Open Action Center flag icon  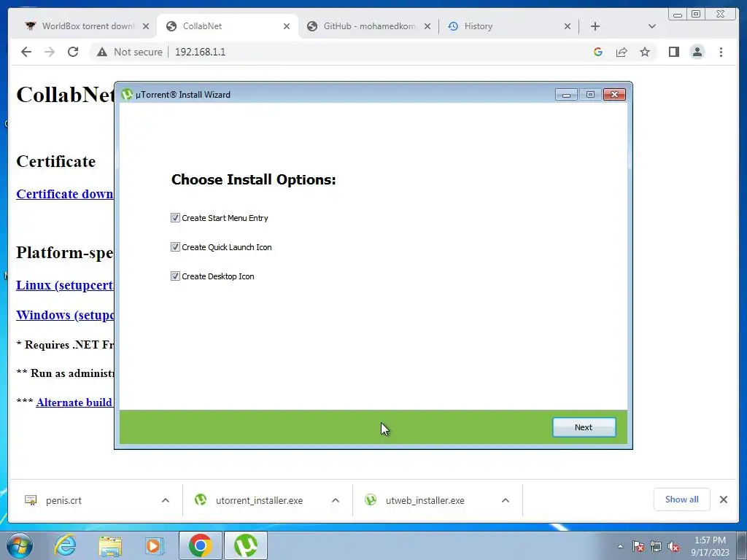(x=638, y=546)
